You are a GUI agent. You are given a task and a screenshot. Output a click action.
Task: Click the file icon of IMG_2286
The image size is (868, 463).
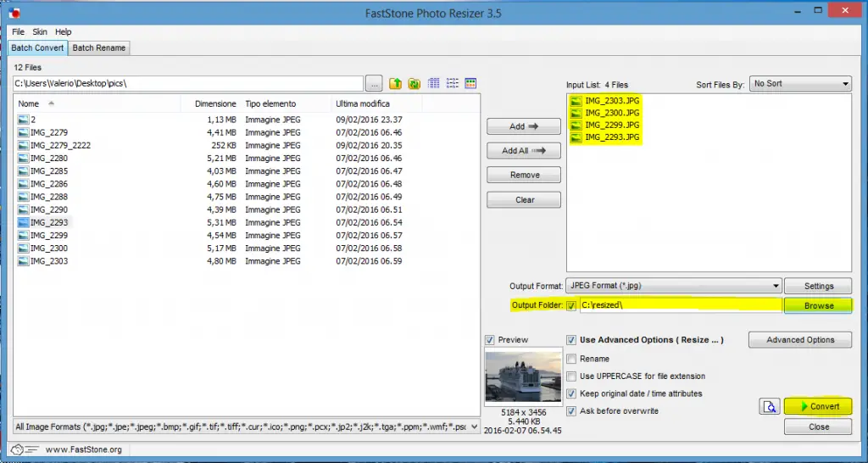(x=23, y=184)
